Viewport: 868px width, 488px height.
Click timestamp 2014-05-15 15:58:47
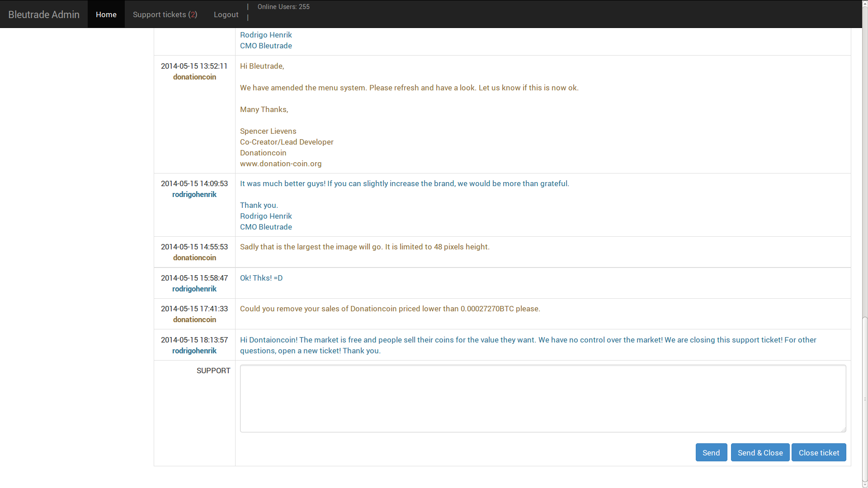(194, 278)
